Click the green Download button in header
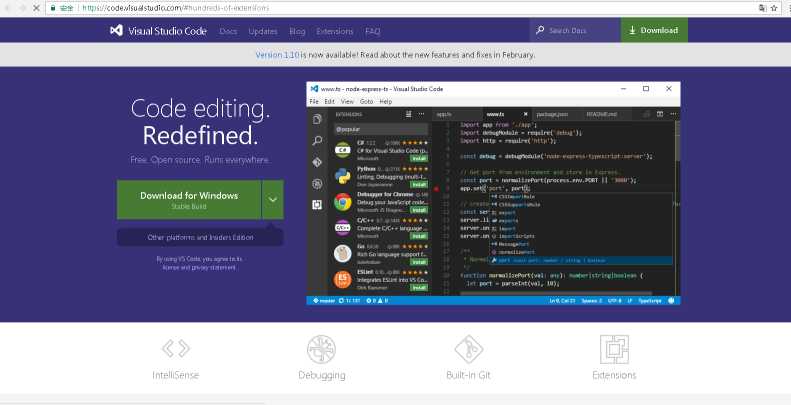This screenshot has height=405, width=791. [654, 30]
